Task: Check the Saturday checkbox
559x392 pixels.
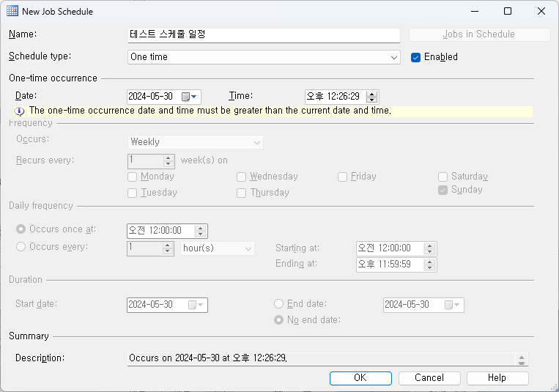Action: pos(443,177)
